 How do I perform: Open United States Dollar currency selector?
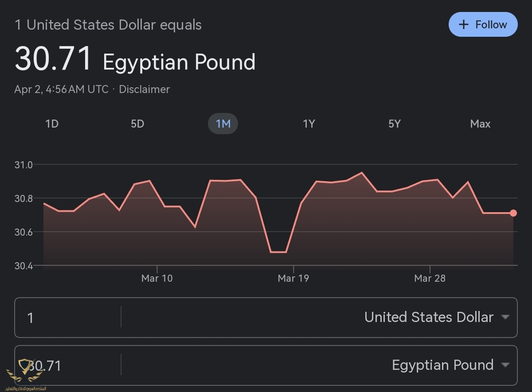[428, 317]
